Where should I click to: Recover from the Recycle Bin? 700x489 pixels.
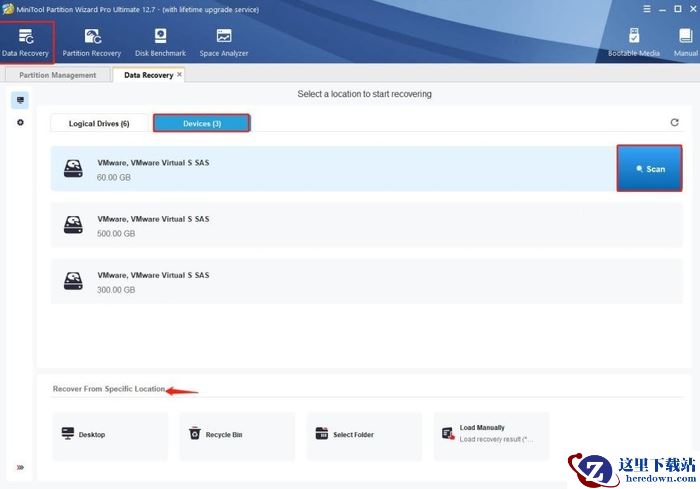237,436
